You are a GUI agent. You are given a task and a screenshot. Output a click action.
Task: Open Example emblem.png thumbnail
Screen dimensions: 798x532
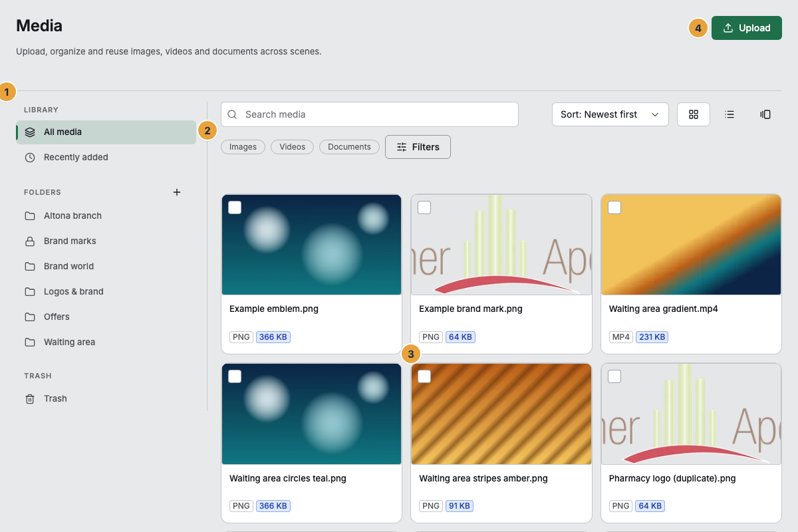pyautogui.click(x=311, y=245)
